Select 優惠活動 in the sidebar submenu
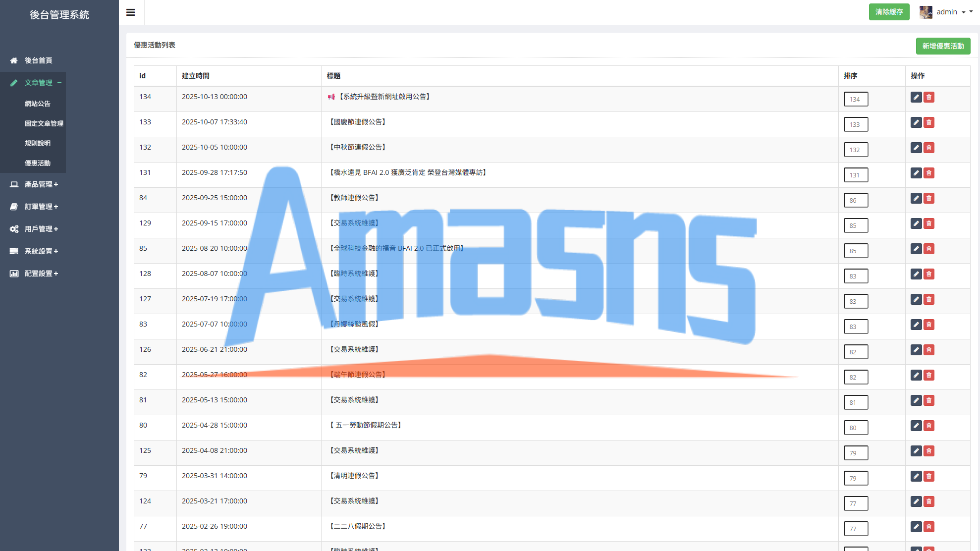Viewport: 980px width, 551px height. (x=38, y=163)
